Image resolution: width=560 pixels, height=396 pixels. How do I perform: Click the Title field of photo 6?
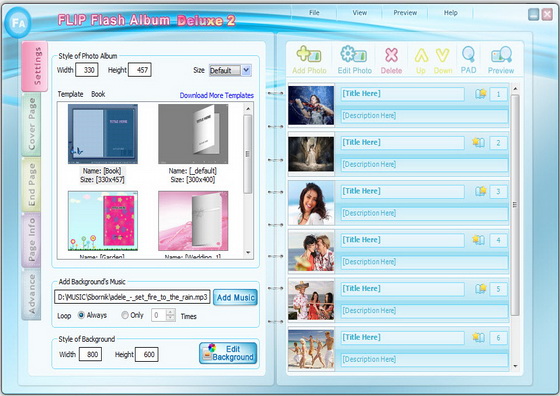point(402,337)
